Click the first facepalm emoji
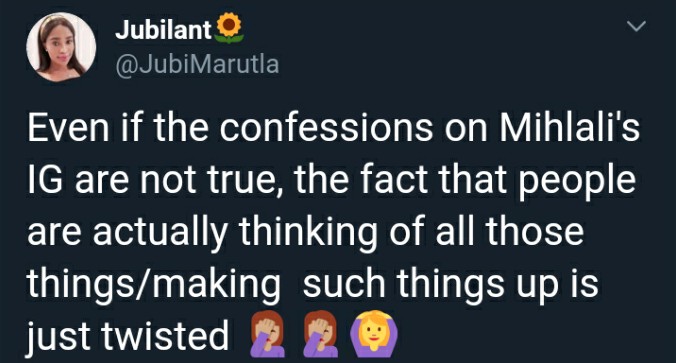The width and height of the screenshot is (676, 363). (267, 334)
